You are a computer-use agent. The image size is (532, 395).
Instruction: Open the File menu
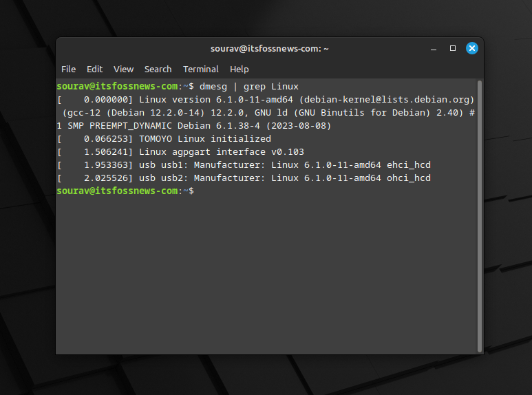tap(68, 70)
